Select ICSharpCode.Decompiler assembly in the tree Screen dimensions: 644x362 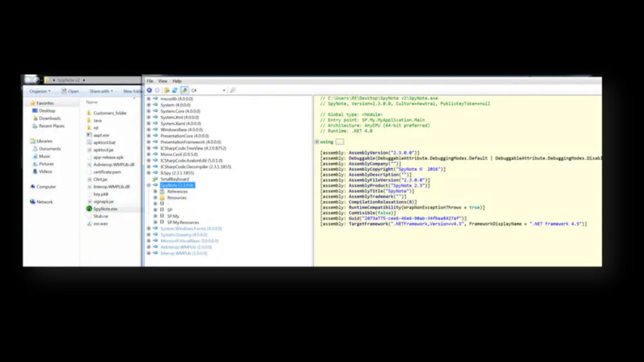[196, 167]
